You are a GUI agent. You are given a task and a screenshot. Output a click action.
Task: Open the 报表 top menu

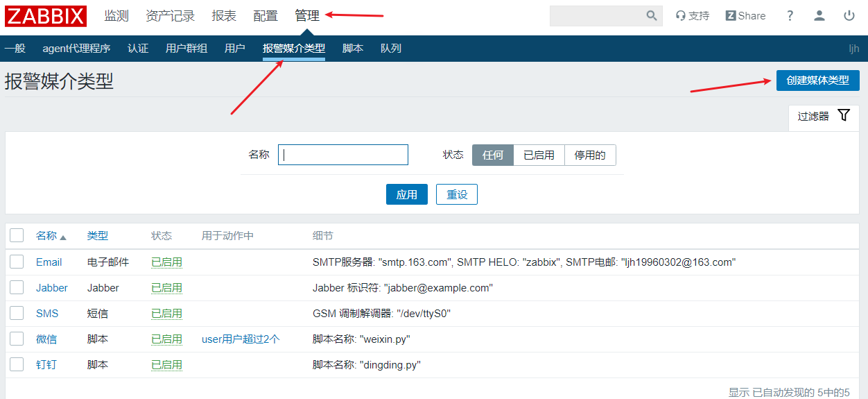[x=224, y=16]
